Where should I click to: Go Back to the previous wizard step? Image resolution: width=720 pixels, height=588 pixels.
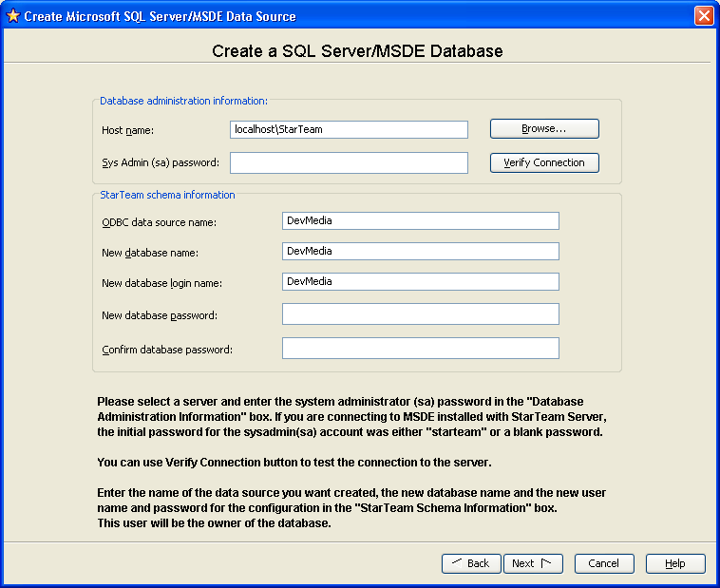point(471,563)
